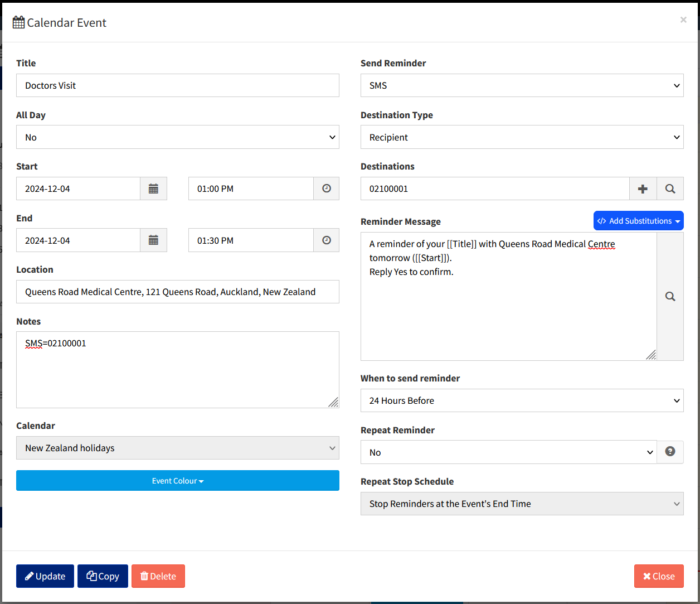Add a new destination with the plus icon
The width and height of the screenshot is (700, 604).
(x=643, y=189)
